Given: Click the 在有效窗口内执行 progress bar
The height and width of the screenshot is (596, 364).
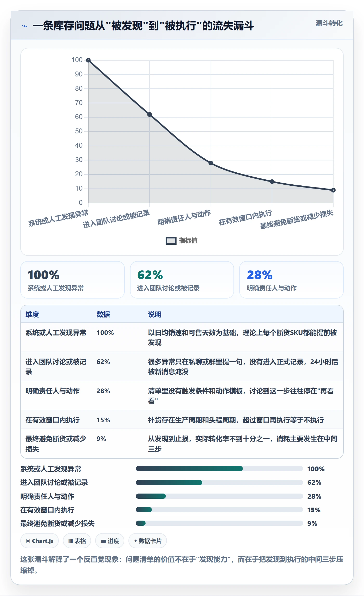Looking at the screenshot, I should [x=219, y=510].
